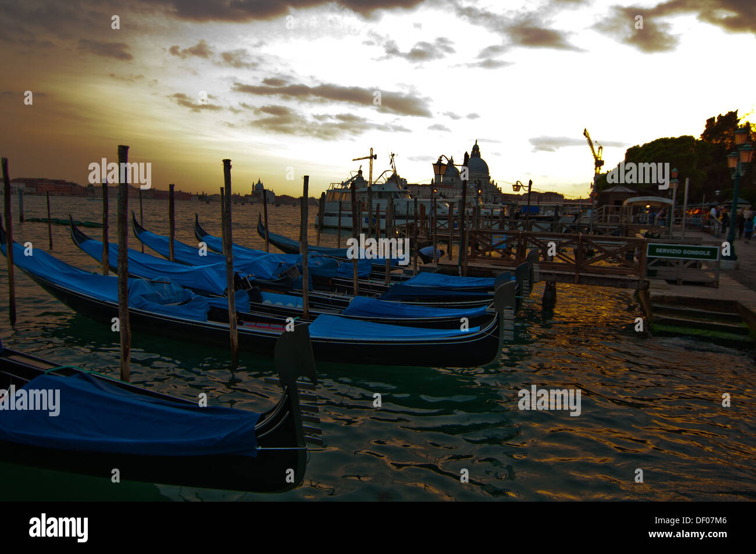Click the 'Servizio Gondole' green sign
The image size is (756, 554).
(x=682, y=252)
